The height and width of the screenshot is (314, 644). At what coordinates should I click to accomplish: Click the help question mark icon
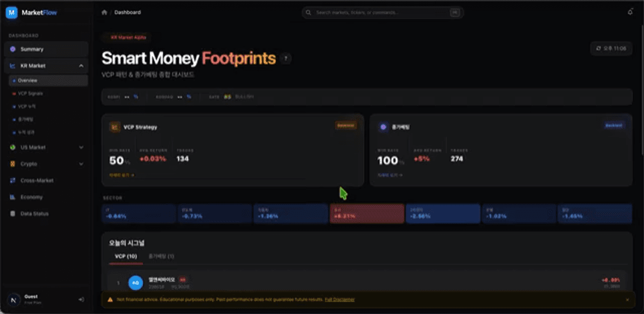click(x=286, y=58)
